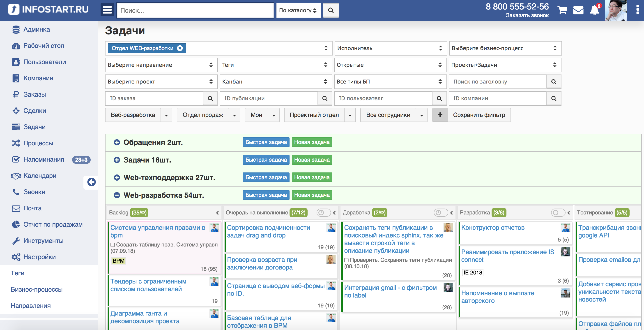Click Новая задача in Web-разработка row

pos(312,195)
